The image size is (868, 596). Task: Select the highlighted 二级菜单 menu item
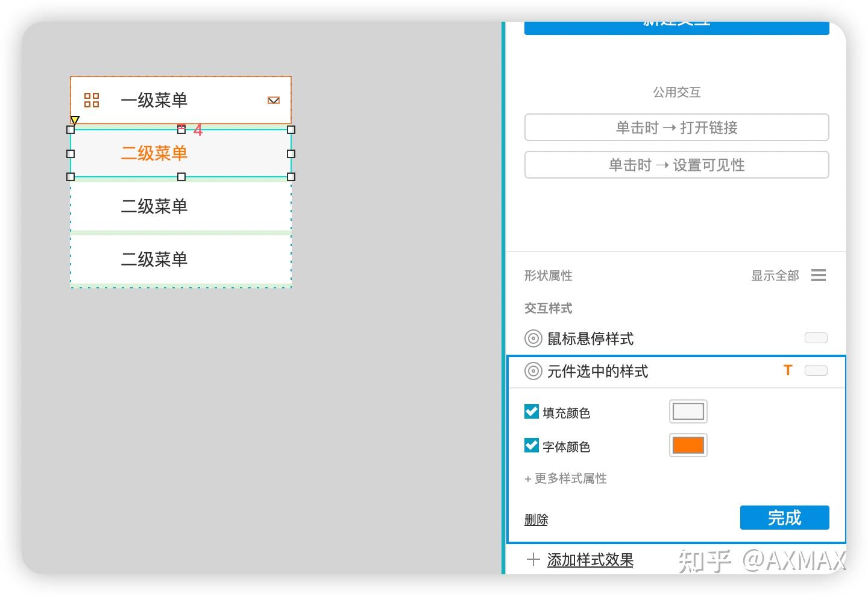click(x=154, y=153)
